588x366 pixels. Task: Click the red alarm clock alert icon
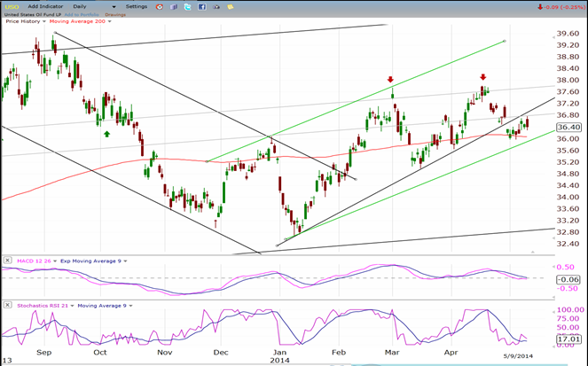(x=160, y=7)
